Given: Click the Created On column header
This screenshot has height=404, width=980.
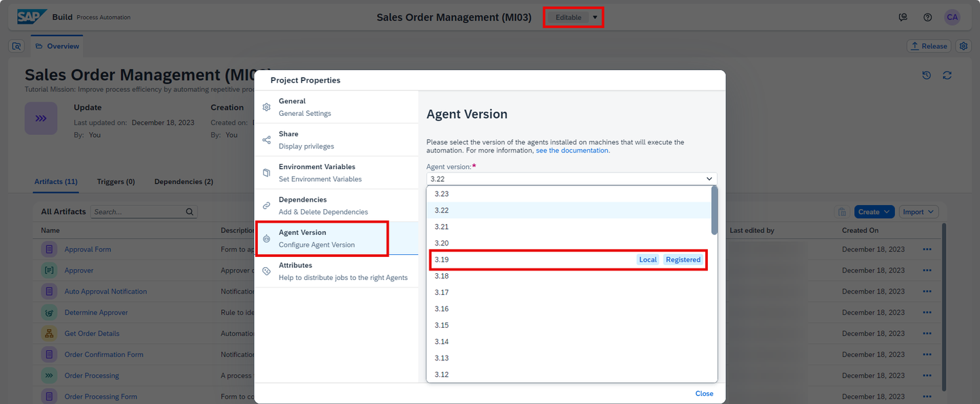Looking at the screenshot, I should coord(860,230).
